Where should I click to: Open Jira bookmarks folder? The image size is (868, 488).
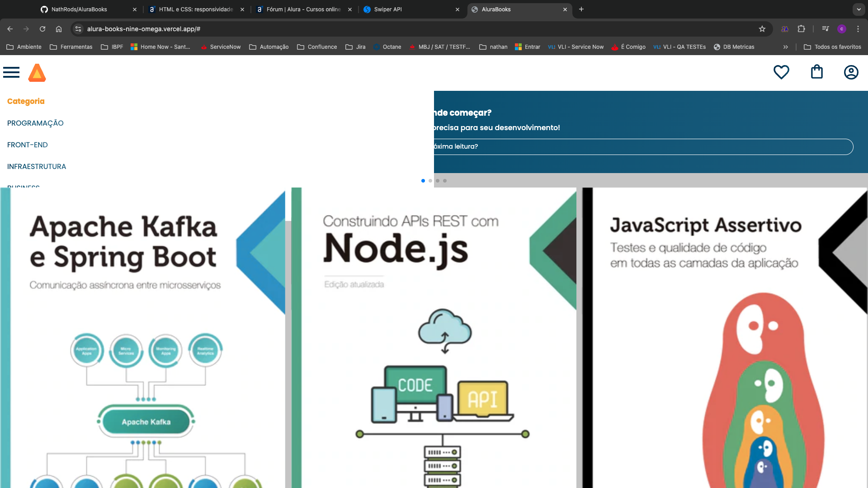355,47
